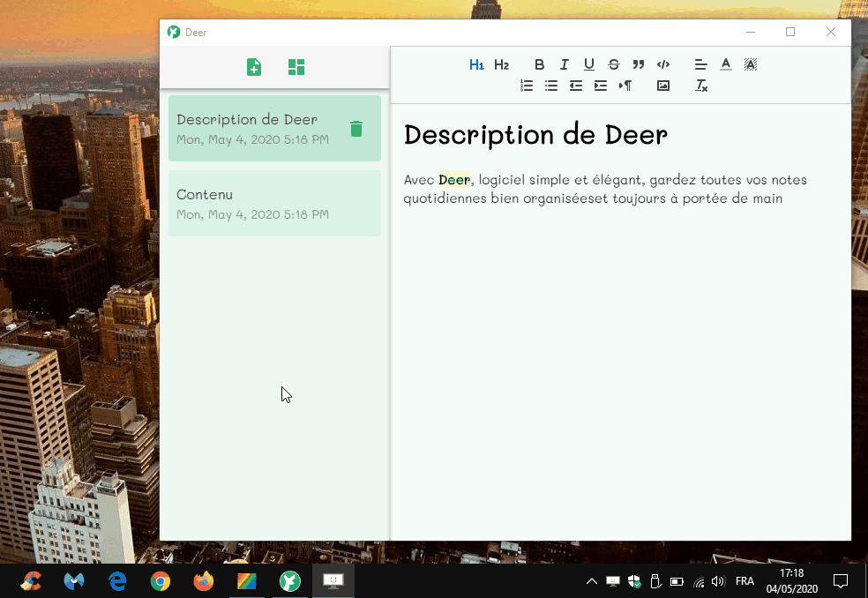Check the battery status icon

click(x=677, y=581)
